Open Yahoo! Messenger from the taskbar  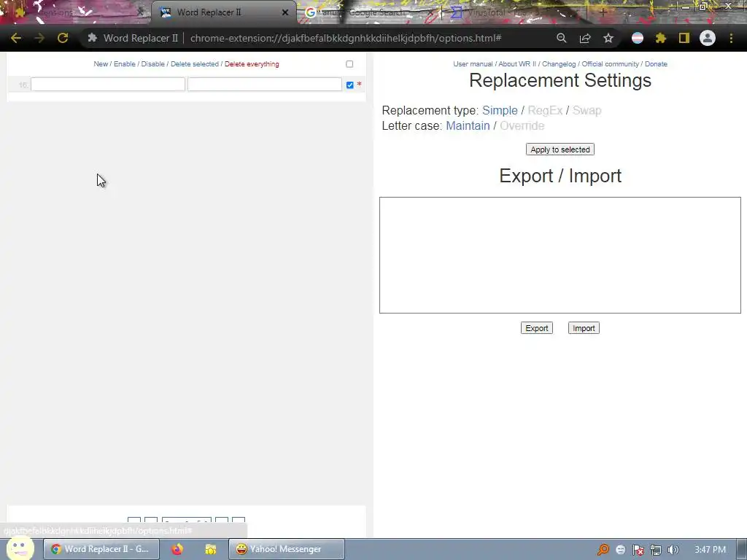click(286, 549)
